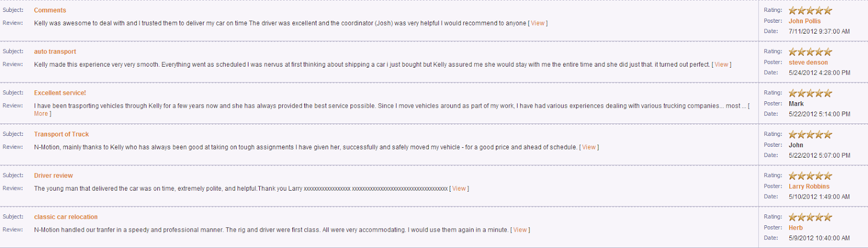Open the 'Excellent service!' subject link
This screenshot has width=868, height=248.
click(x=60, y=93)
